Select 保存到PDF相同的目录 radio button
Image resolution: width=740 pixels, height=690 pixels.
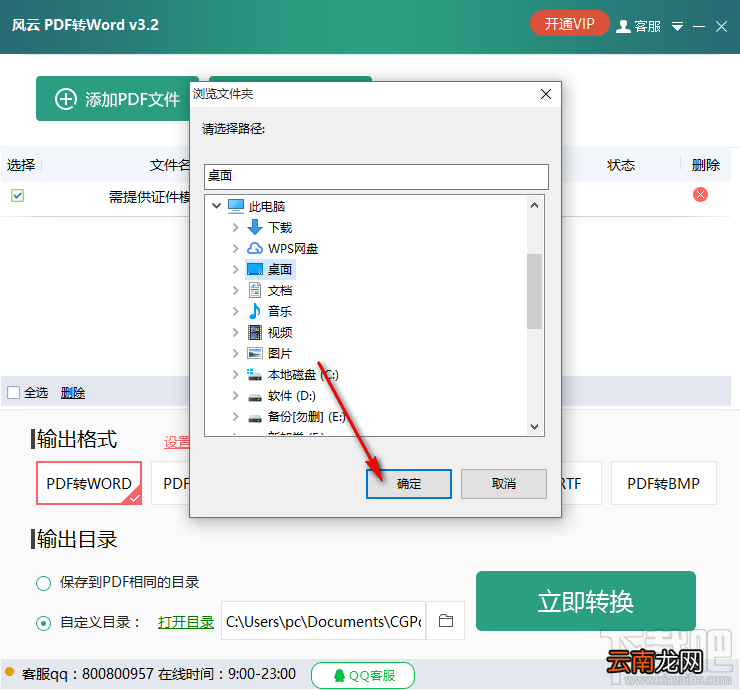tap(43, 583)
